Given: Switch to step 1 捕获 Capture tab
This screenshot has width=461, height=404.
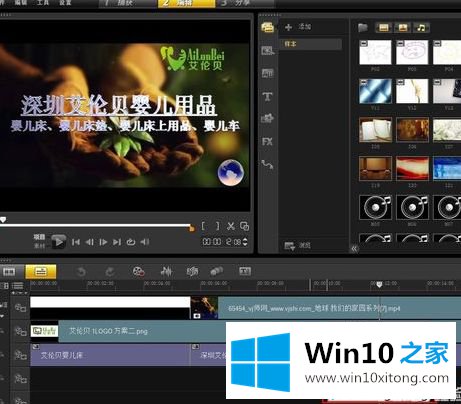Looking at the screenshot, I should coord(128,3).
